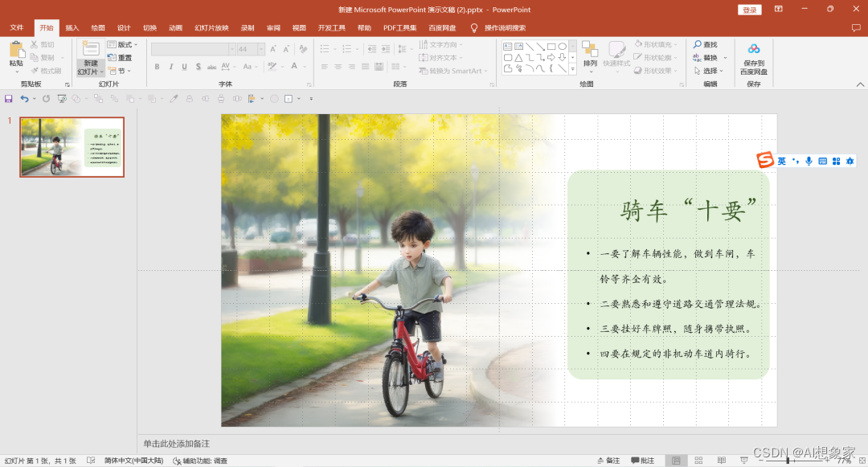Expand the shapes gallery more button
868x467 pixels.
pyautogui.click(x=572, y=70)
